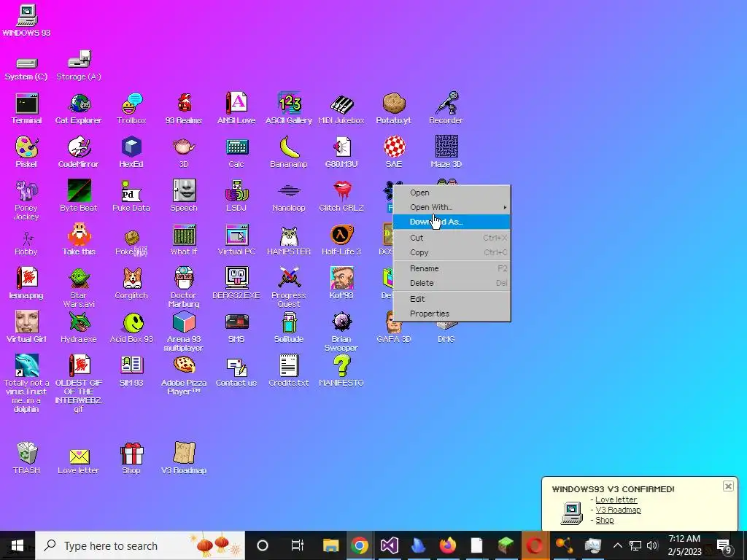Launch Hydra.exe icon

point(79,327)
